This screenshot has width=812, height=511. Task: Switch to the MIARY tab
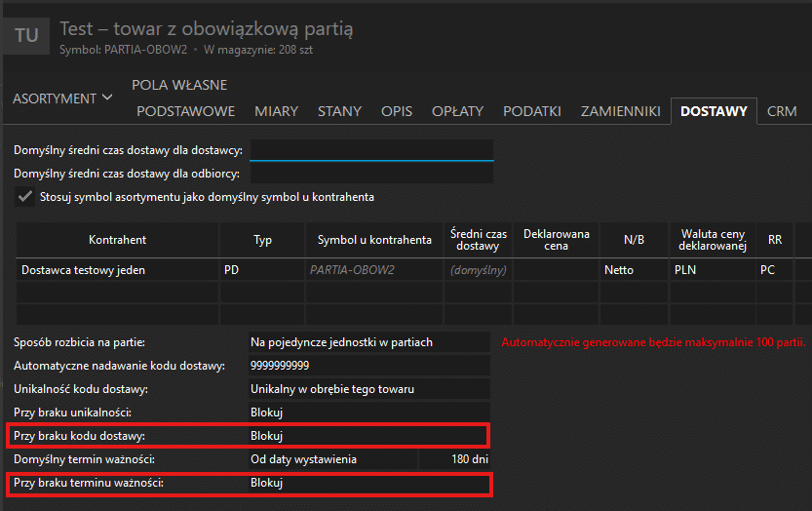tap(276, 111)
